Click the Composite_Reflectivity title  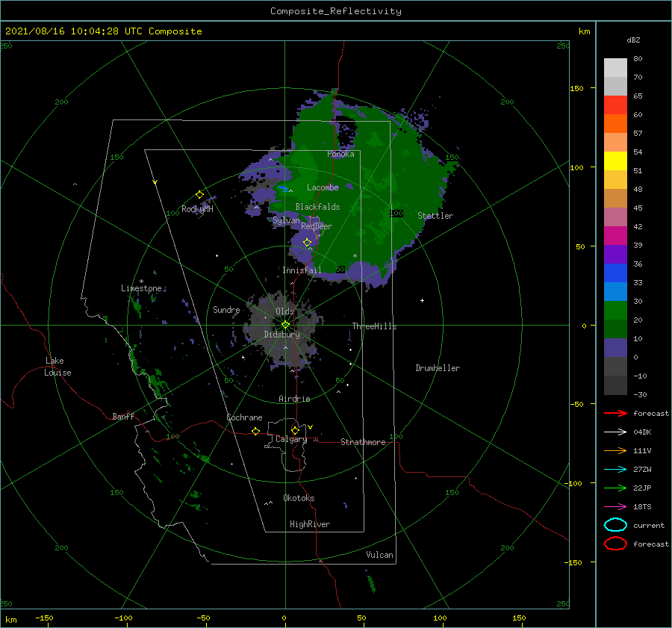pos(336,11)
